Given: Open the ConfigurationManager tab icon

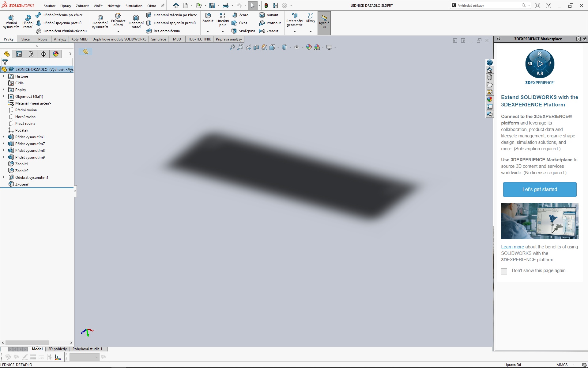Looking at the screenshot, I should point(31,54).
